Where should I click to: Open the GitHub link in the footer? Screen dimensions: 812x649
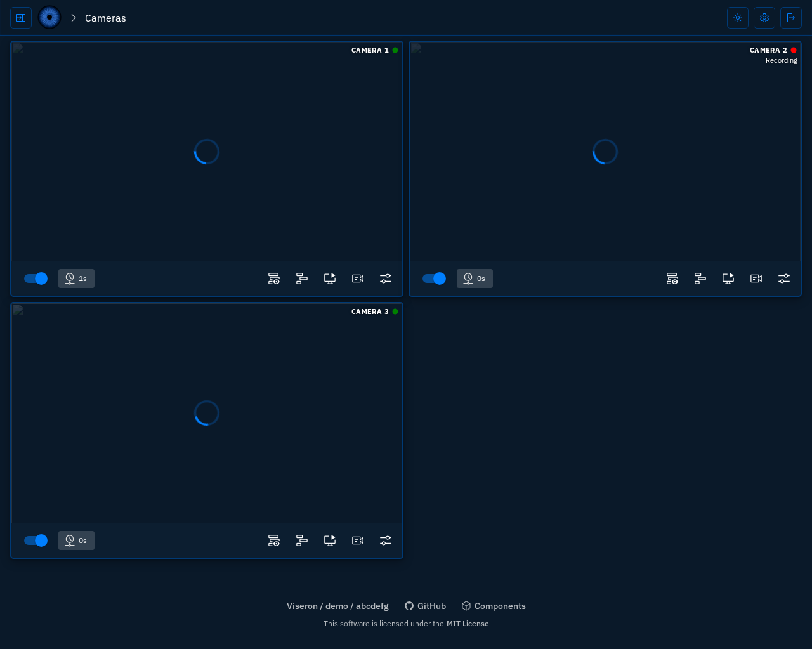point(425,606)
